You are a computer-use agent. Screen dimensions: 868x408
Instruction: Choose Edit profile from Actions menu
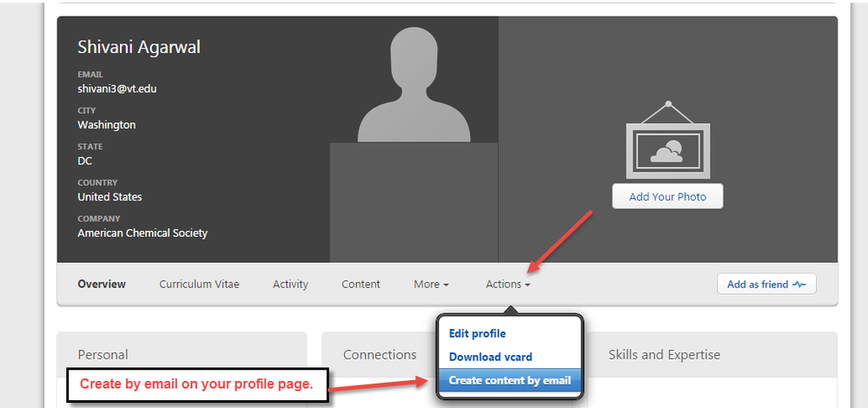coord(477,333)
